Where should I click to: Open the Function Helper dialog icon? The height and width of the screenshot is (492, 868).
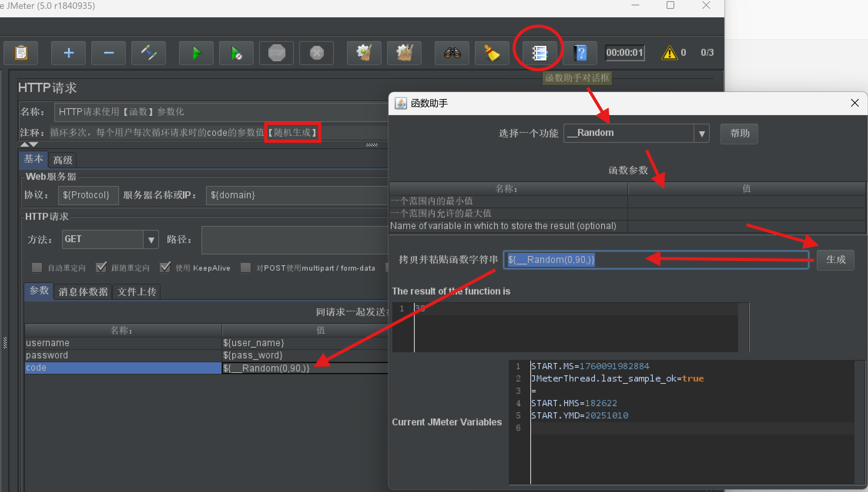pos(539,53)
